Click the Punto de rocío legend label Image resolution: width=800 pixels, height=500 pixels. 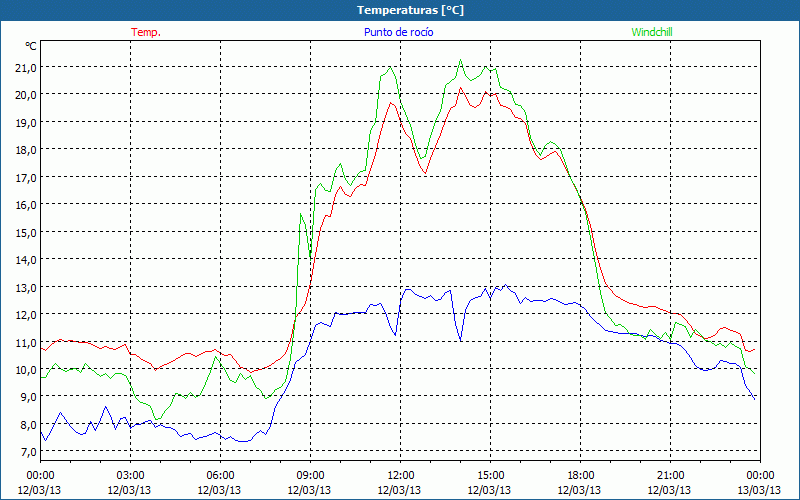click(398, 32)
